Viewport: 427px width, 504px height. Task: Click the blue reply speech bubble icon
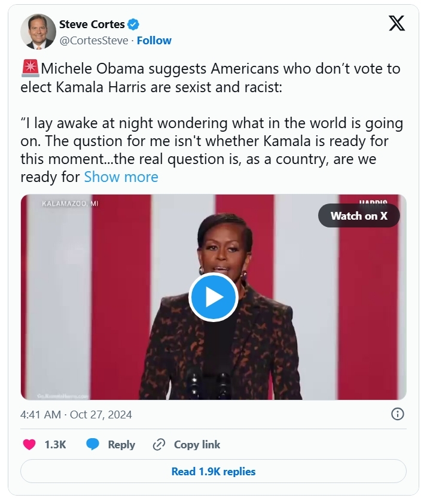[x=92, y=445]
